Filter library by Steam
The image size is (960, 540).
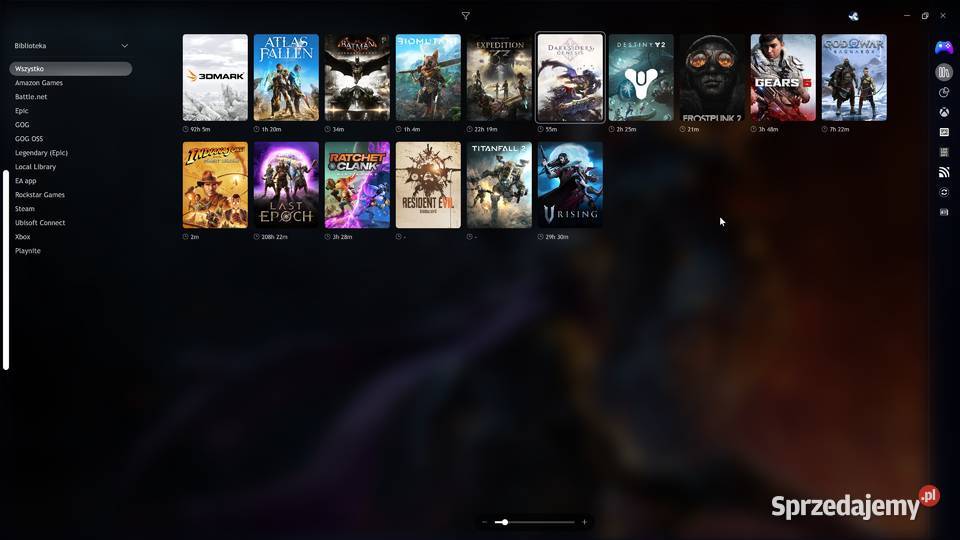pyautogui.click(x=24, y=209)
